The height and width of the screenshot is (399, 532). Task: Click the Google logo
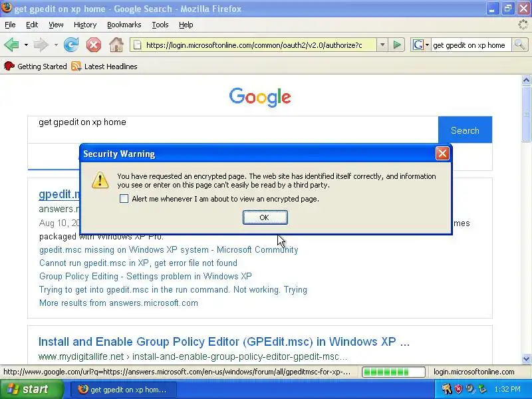pos(260,97)
